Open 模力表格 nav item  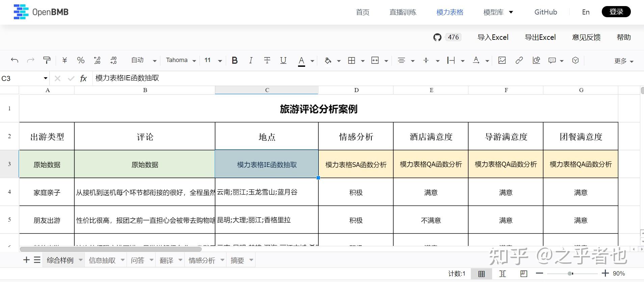[x=450, y=12]
